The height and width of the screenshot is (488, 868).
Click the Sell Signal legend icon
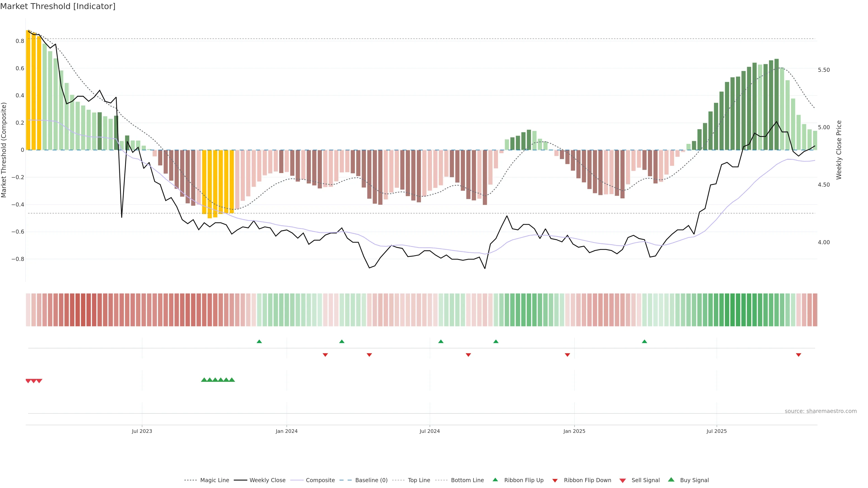623,480
